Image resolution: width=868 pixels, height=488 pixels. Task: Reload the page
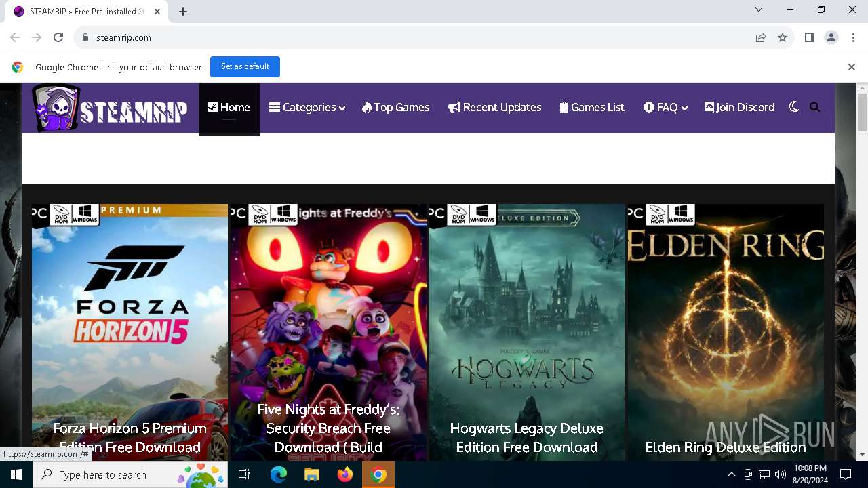58,37
